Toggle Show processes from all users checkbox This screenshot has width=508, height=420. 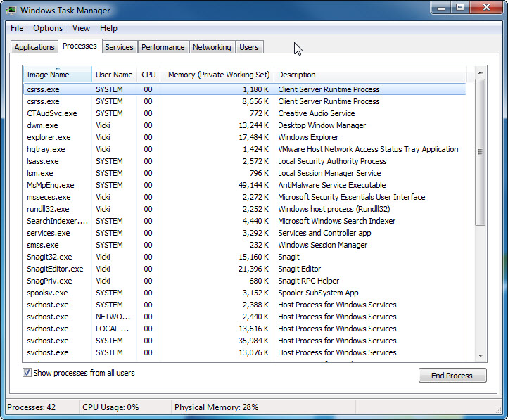(x=27, y=373)
